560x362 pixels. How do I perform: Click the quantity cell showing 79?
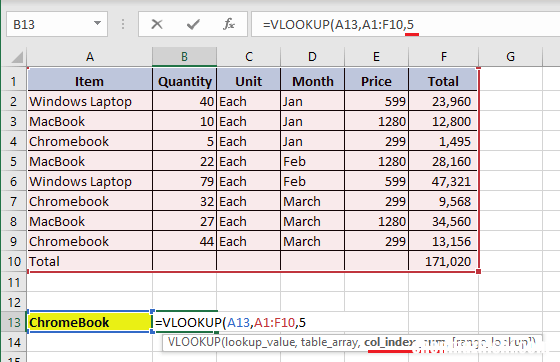coord(184,181)
